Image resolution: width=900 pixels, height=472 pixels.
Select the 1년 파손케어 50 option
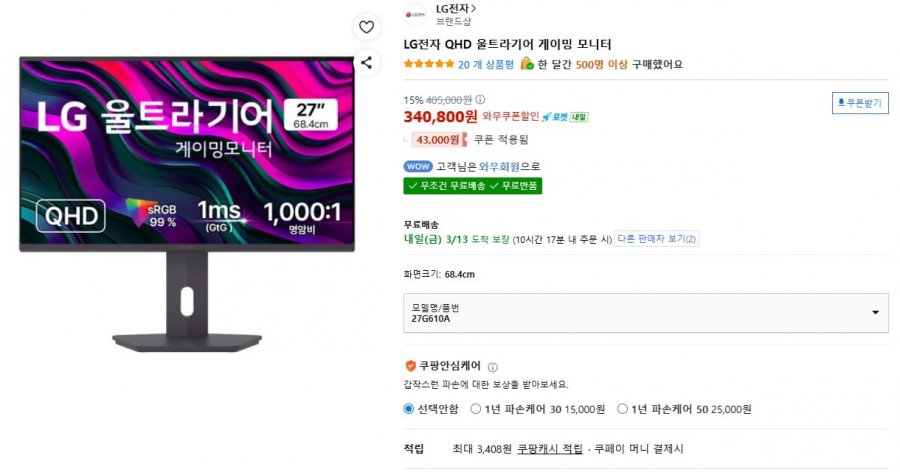(622, 409)
